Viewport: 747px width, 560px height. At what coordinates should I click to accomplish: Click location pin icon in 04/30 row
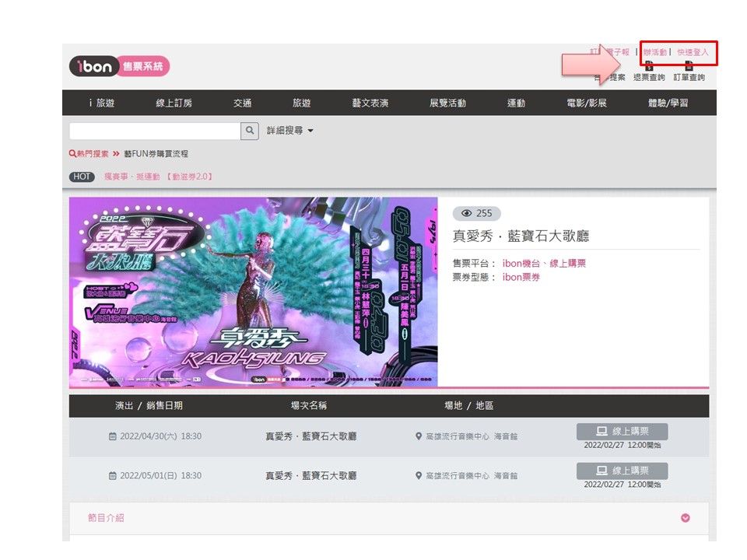pyautogui.click(x=419, y=436)
